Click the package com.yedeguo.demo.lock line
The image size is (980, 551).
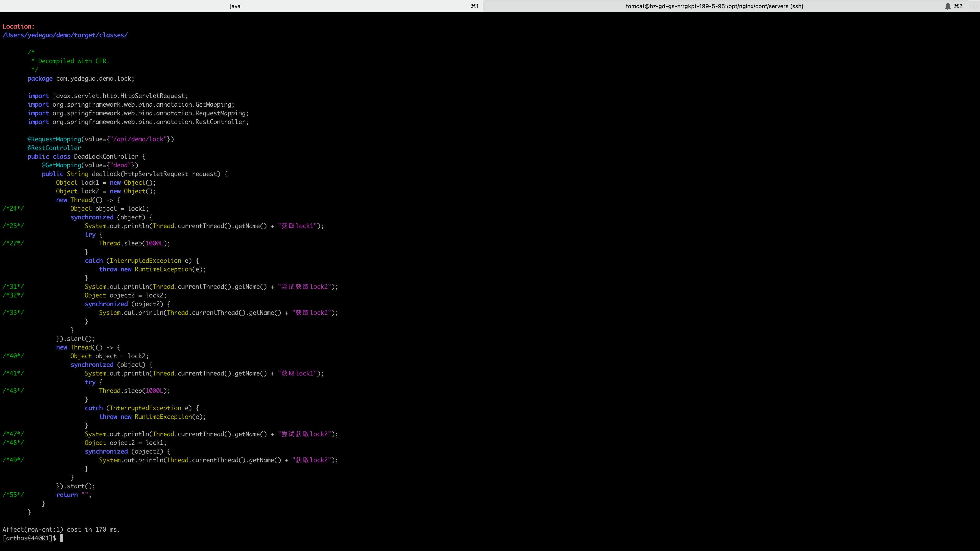click(81, 79)
